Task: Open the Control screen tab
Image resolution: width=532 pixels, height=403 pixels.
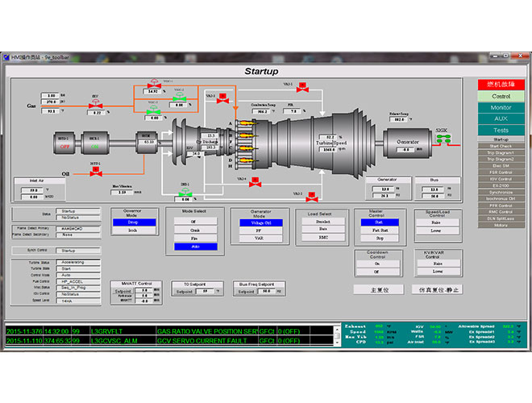Action: click(x=501, y=97)
